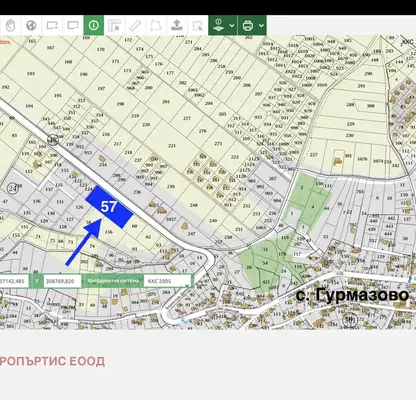Click parcel 193 on the map
Screen dimensions: 416x400
[31, 74]
